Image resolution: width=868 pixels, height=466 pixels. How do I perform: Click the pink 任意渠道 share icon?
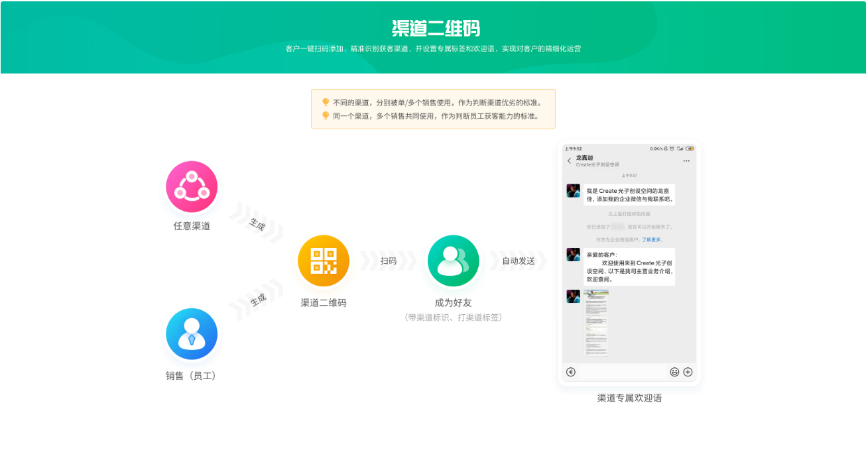(x=192, y=187)
